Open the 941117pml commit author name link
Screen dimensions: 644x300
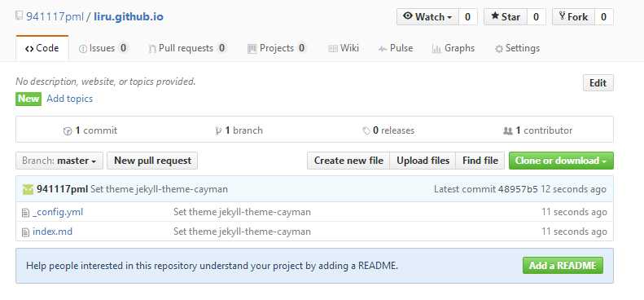(x=62, y=189)
